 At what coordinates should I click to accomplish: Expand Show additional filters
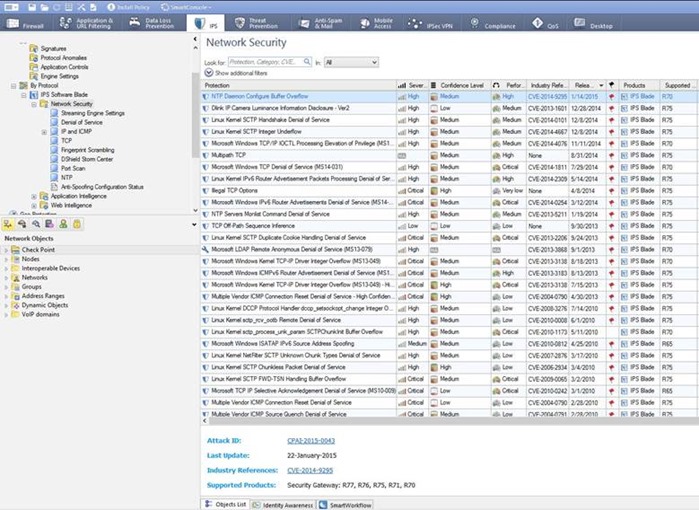coord(236,73)
